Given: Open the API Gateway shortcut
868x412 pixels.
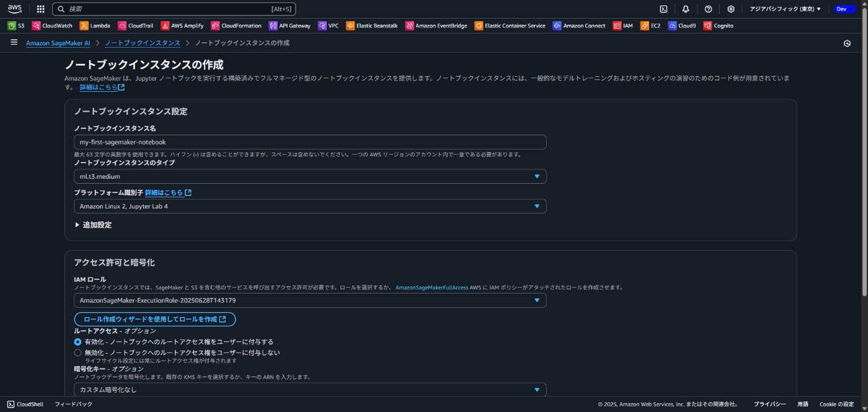Looking at the screenshot, I should [x=290, y=26].
